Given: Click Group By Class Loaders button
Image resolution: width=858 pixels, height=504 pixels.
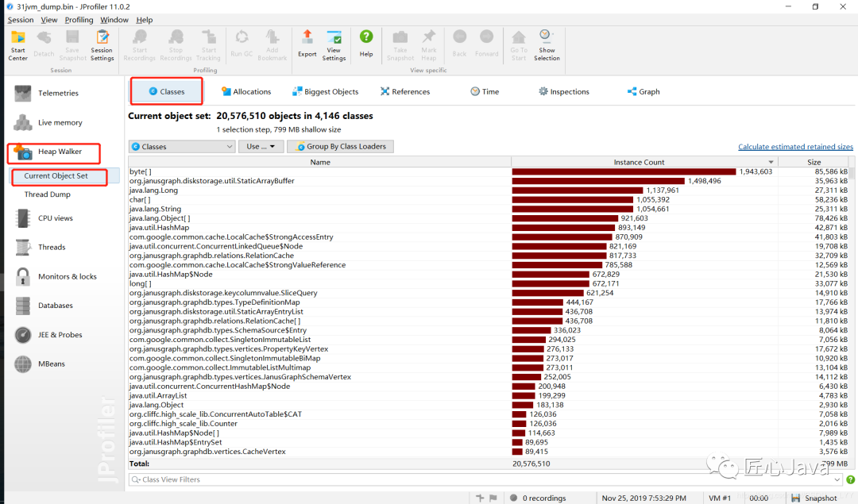Looking at the screenshot, I should pos(340,147).
